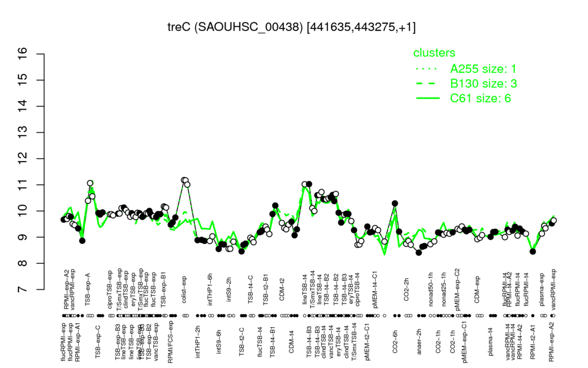Click the 'pMEM-exp-C1' x-axis label
This screenshot has width=588, height=368.
click(x=465, y=342)
